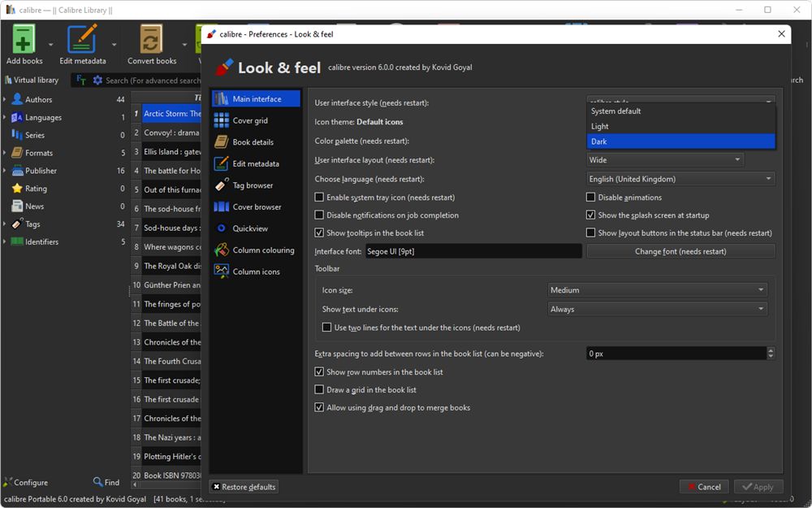Choose the Light option in the list
This screenshot has height=508, width=812.
click(x=680, y=126)
